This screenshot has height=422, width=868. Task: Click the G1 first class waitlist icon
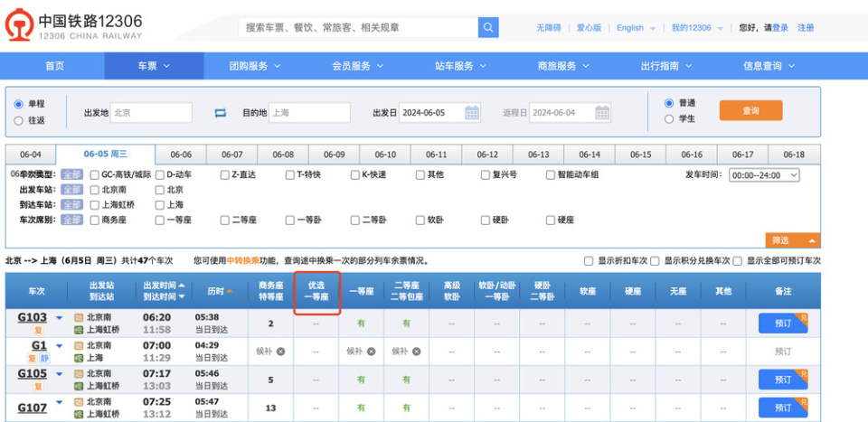coord(371,351)
